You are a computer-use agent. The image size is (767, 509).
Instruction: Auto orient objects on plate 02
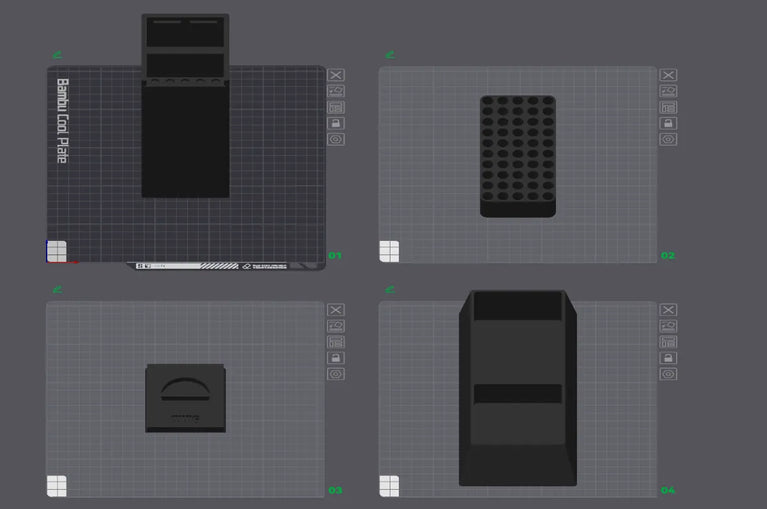point(668,91)
